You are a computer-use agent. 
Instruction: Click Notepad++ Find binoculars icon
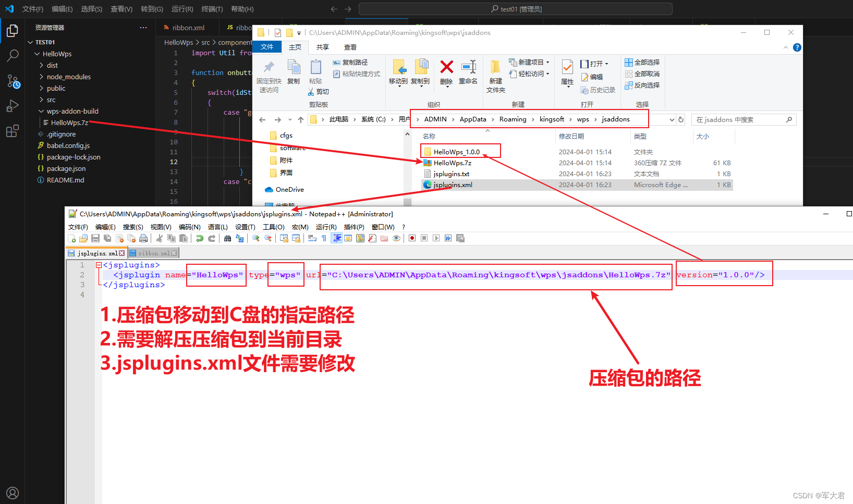click(x=227, y=238)
